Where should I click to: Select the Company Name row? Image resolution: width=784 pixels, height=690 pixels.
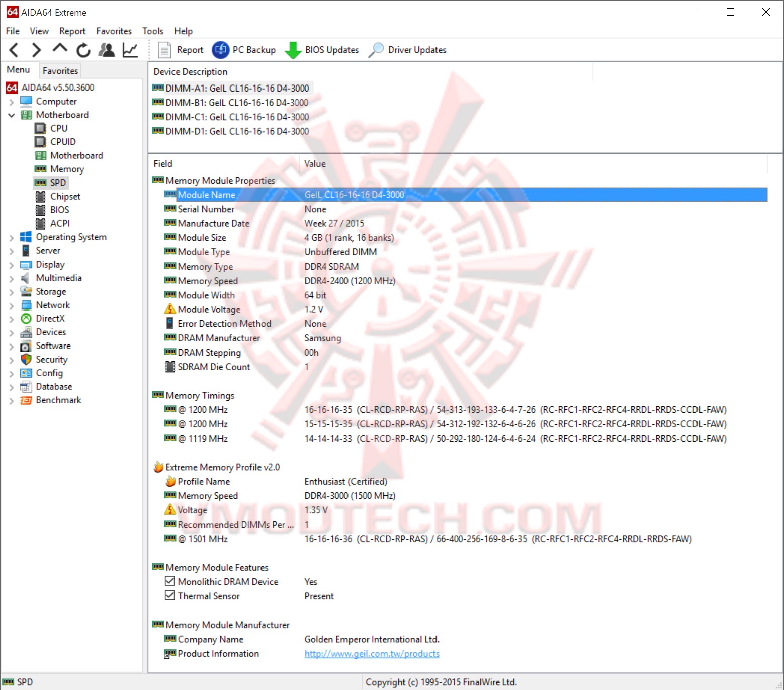point(465,639)
